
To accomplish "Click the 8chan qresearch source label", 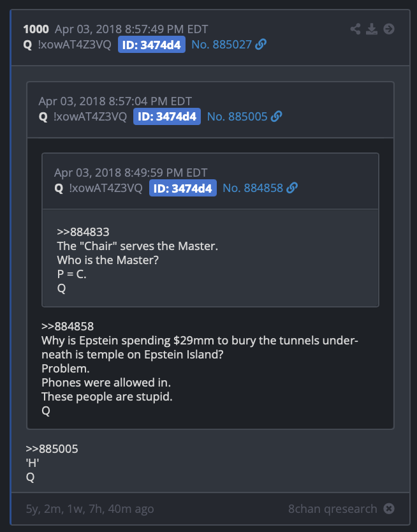I will 333,509.
